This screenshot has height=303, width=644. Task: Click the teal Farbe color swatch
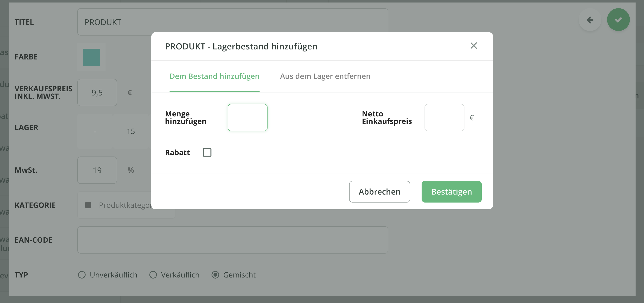[91, 57]
